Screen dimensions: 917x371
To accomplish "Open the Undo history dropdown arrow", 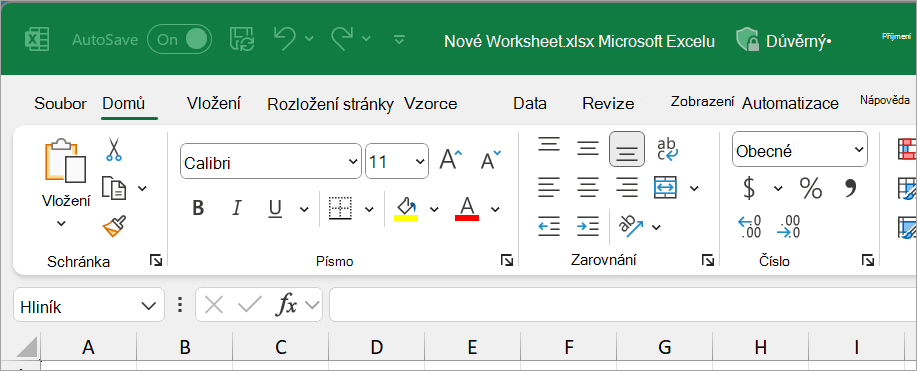I will pos(309,39).
